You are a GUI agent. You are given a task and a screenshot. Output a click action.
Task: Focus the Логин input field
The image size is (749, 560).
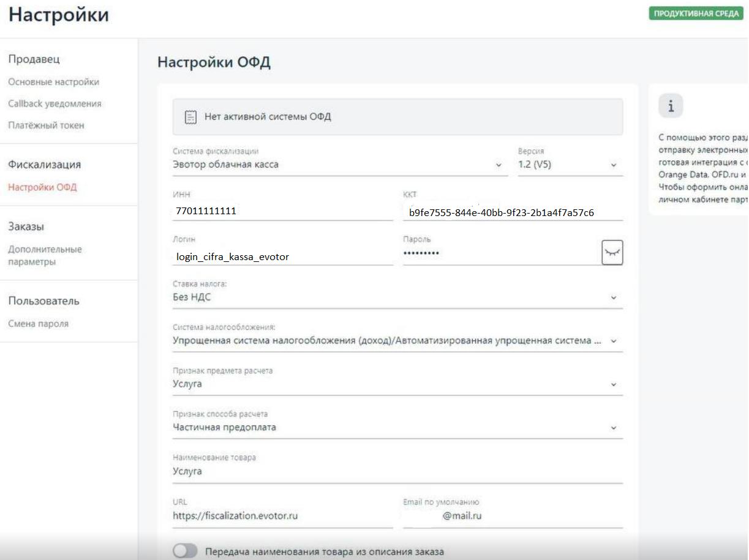pos(282,257)
